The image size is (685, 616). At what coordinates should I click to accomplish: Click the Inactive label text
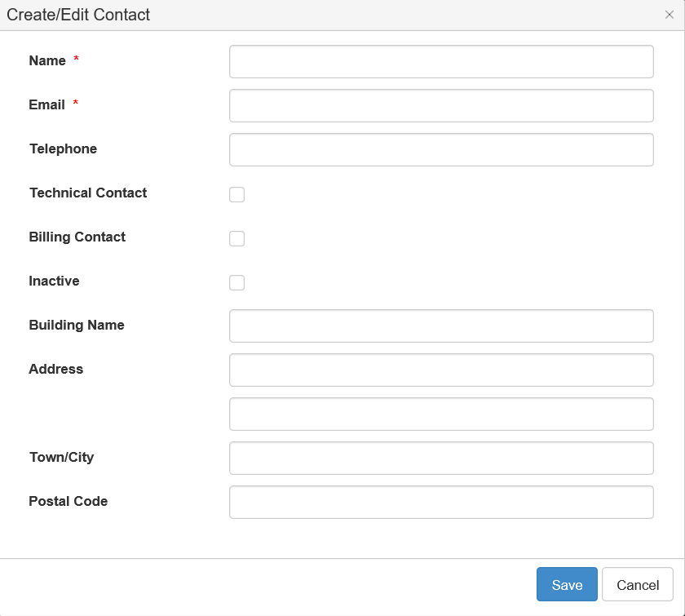(54, 281)
